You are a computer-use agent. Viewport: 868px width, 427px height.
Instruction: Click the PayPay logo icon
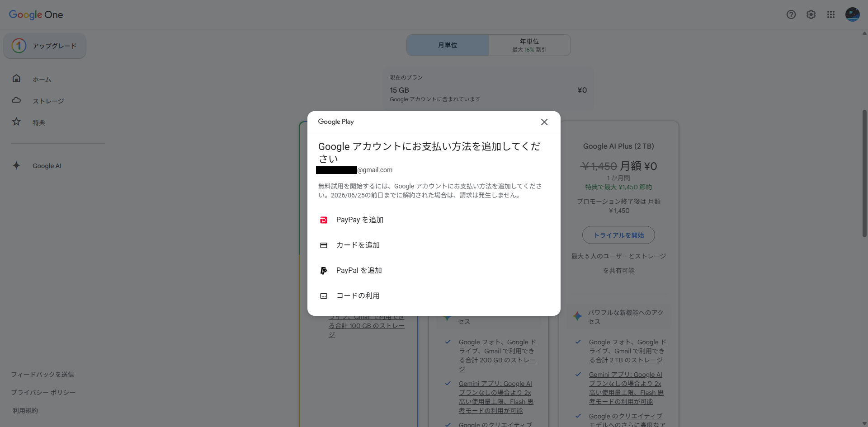[x=324, y=220]
